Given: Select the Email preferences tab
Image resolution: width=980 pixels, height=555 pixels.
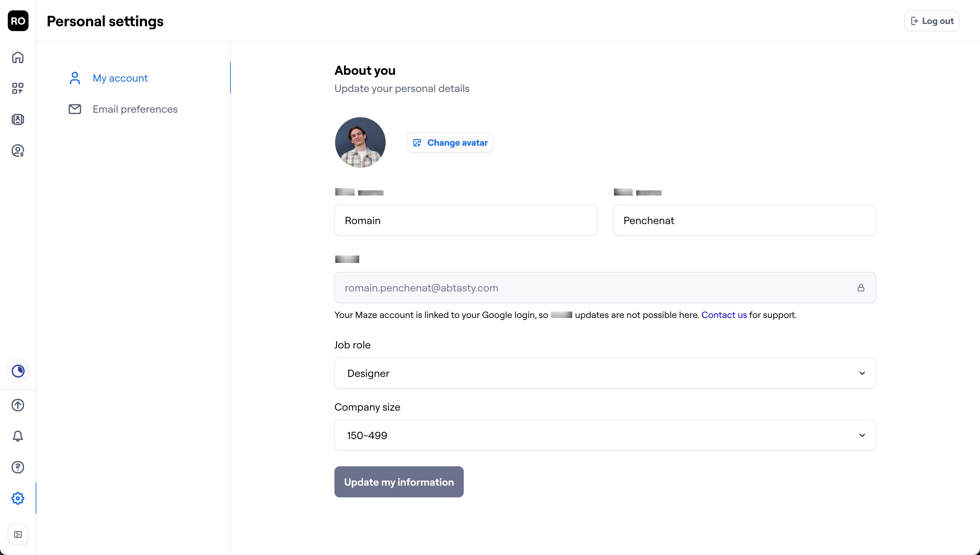Looking at the screenshot, I should point(134,109).
